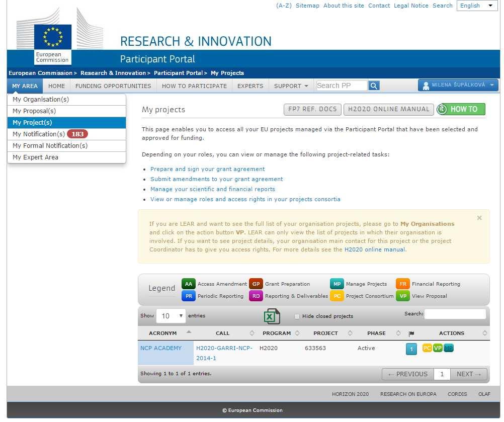504x422 pixels.
Task: Export the projects table to Excel
Action: click(x=272, y=316)
